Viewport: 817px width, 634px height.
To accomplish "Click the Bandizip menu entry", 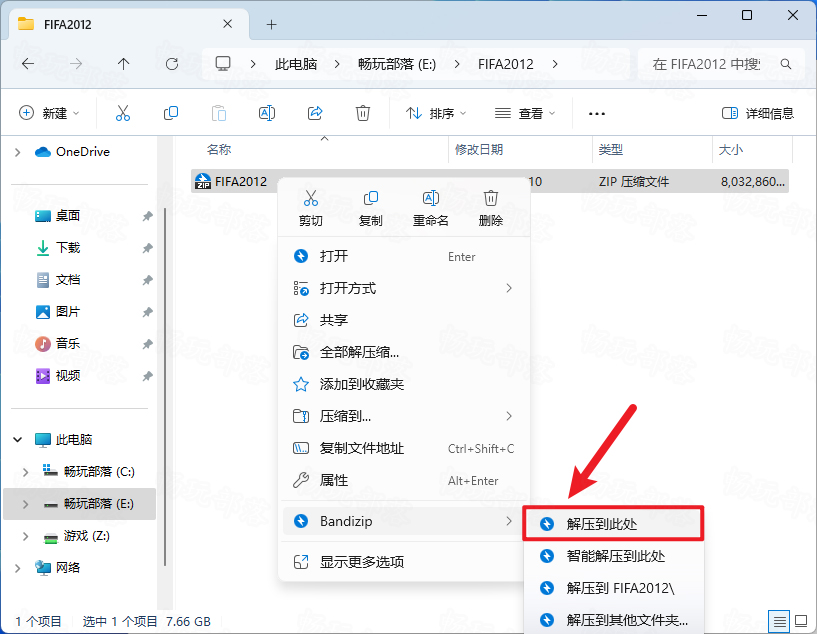I will tap(404, 521).
